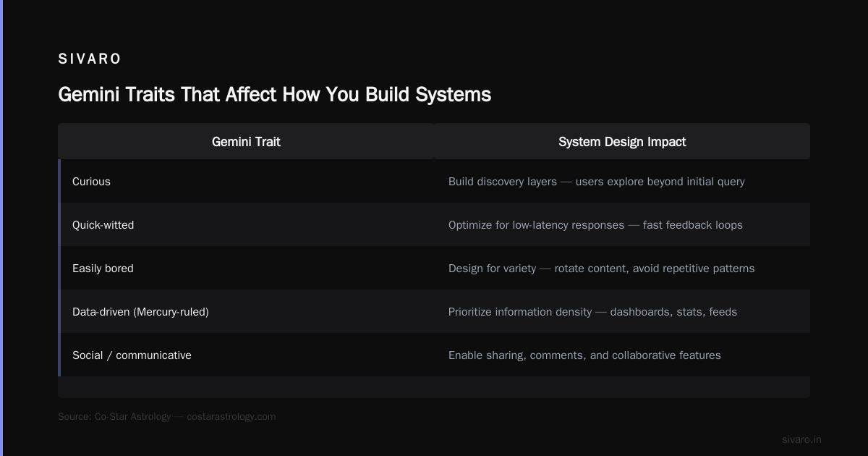The width and height of the screenshot is (868, 456).
Task: Click the Enable sharing, comments impact text
Action: (584, 355)
